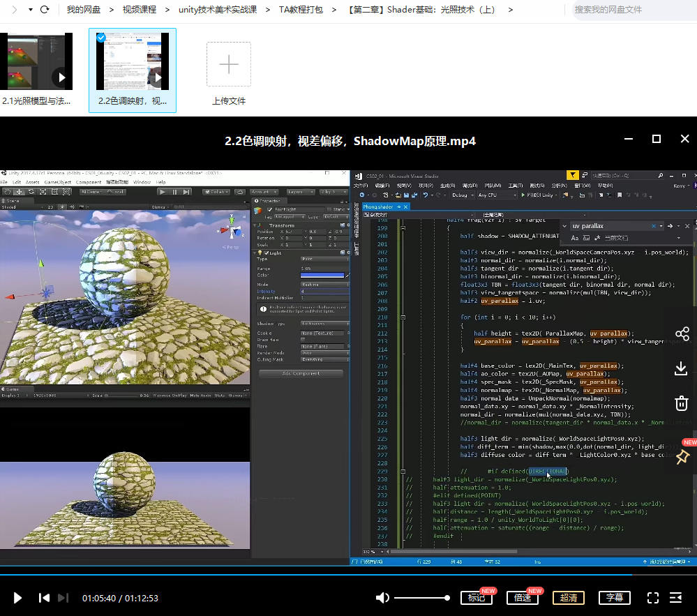Toggle the Point light active checkbox in Inspector
This screenshot has height=616, width=697.
click(x=269, y=209)
